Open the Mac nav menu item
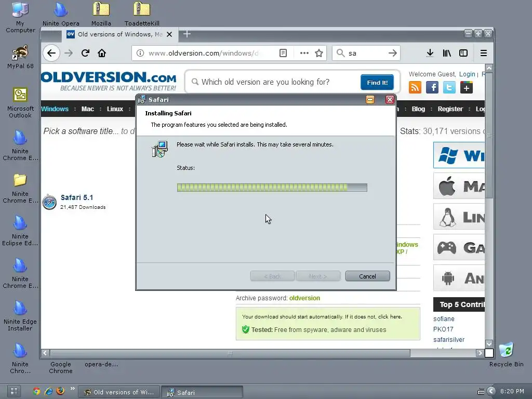Screen dimensions: 532x399 click(87, 109)
